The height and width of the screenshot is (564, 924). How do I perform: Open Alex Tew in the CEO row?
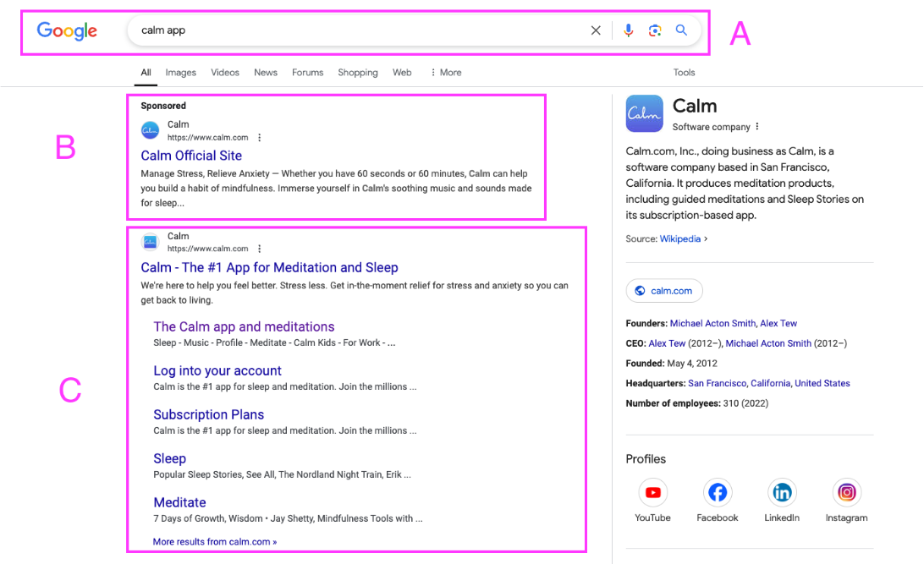pyautogui.click(x=667, y=343)
